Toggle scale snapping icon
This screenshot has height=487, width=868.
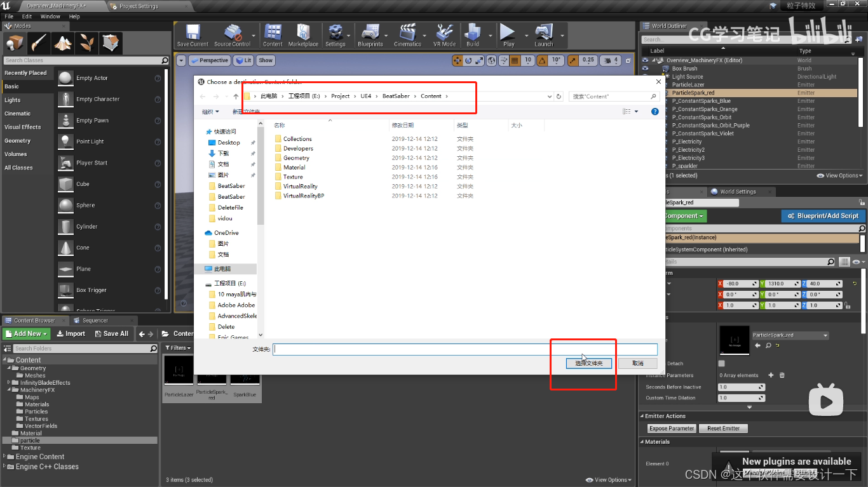(573, 60)
